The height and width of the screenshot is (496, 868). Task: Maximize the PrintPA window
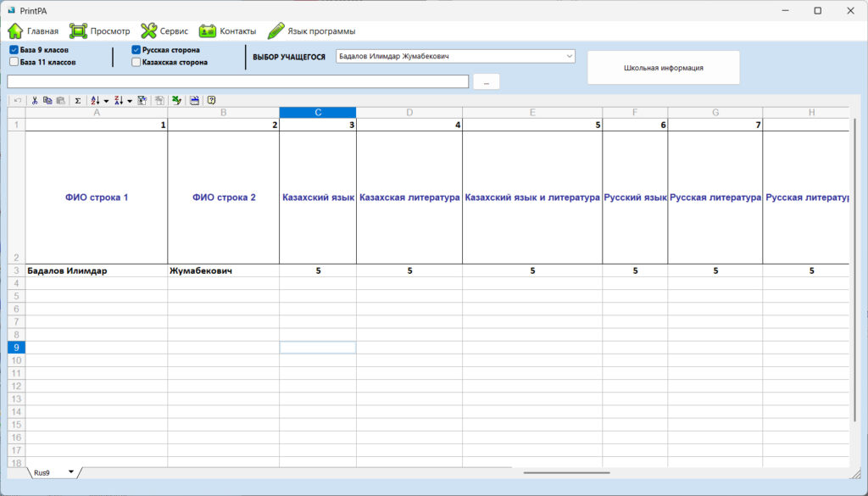(818, 10)
